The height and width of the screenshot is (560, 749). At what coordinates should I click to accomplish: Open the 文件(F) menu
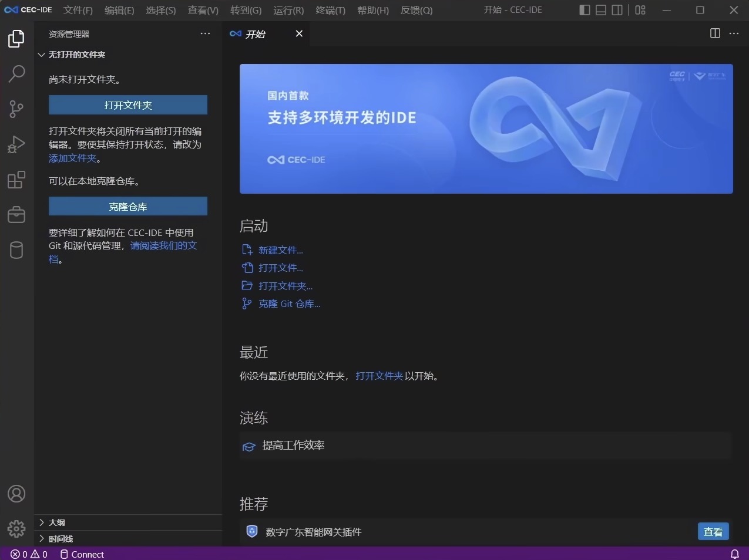click(78, 11)
